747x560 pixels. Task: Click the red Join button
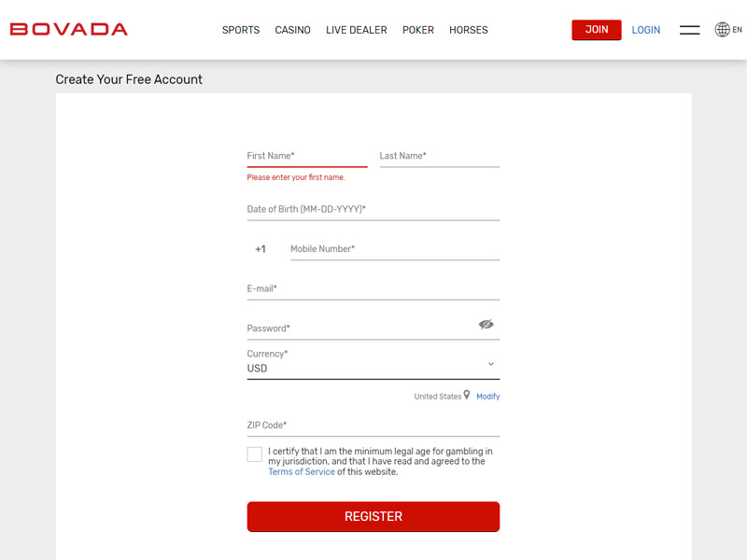tap(597, 30)
